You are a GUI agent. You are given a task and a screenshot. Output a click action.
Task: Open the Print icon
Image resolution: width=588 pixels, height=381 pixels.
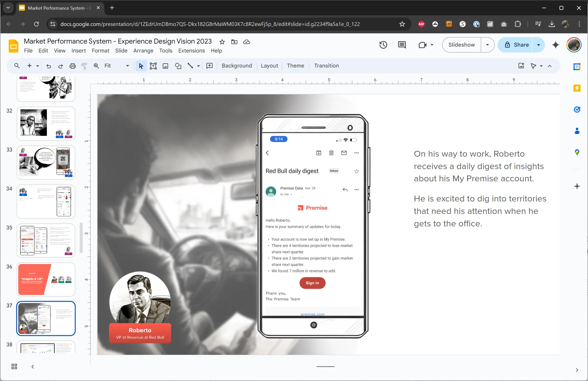[73, 66]
